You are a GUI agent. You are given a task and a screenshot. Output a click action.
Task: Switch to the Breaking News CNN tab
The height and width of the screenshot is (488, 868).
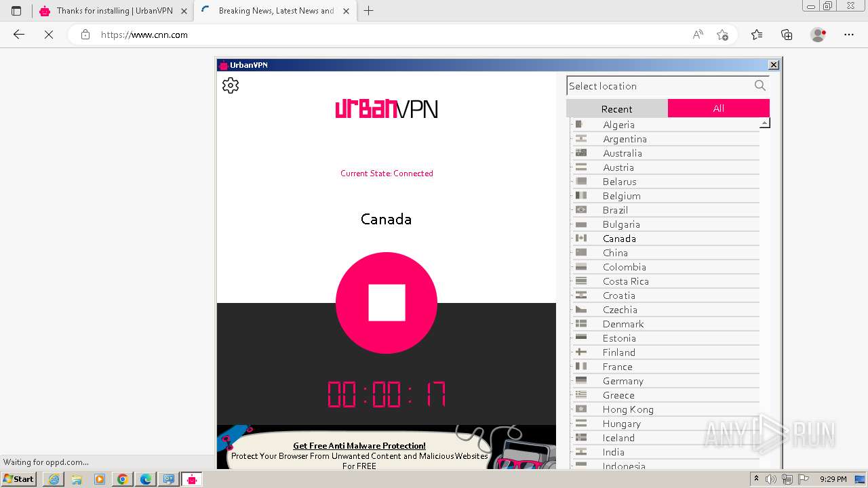pyautogui.click(x=276, y=11)
